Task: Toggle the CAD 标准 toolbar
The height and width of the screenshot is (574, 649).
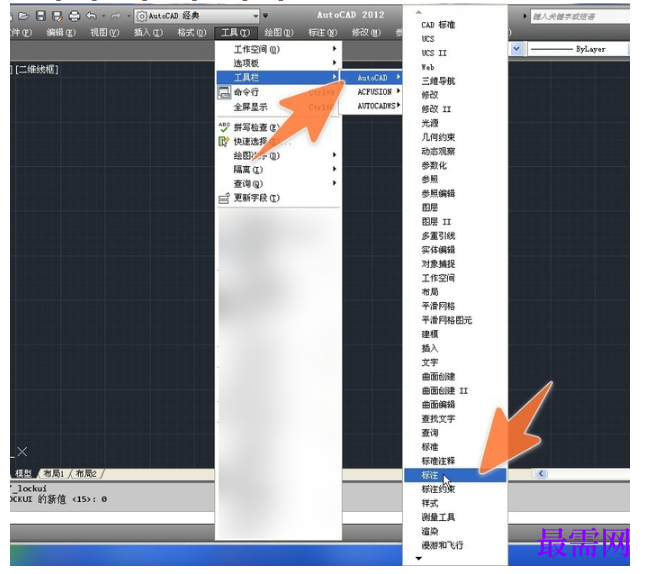Action: point(438,25)
